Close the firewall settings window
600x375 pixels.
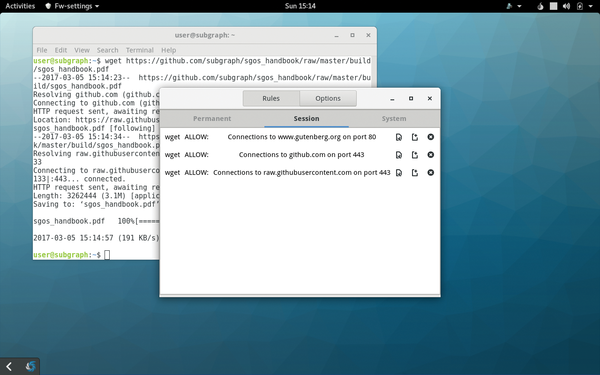(x=430, y=98)
